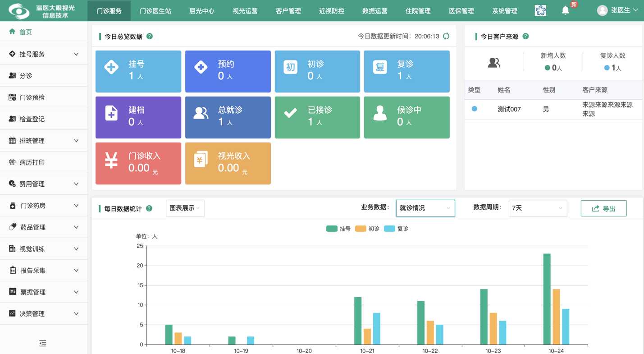The width and height of the screenshot is (644, 354).
Task: Switch to 门诊医生站 top tab
Action: coord(155,11)
